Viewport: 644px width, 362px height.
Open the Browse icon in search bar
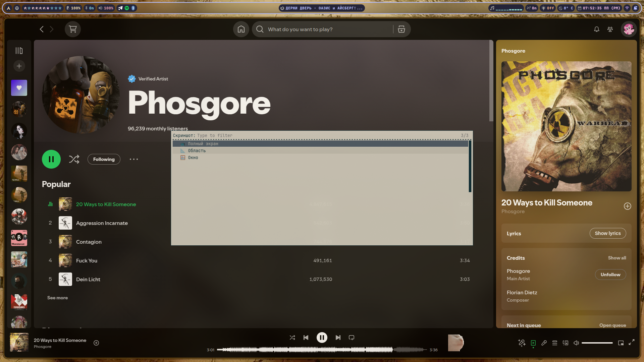401,29
